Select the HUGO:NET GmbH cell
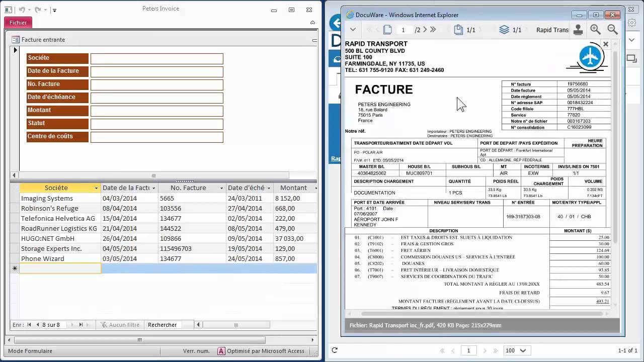The width and height of the screenshot is (644, 362). (x=60, y=238)
